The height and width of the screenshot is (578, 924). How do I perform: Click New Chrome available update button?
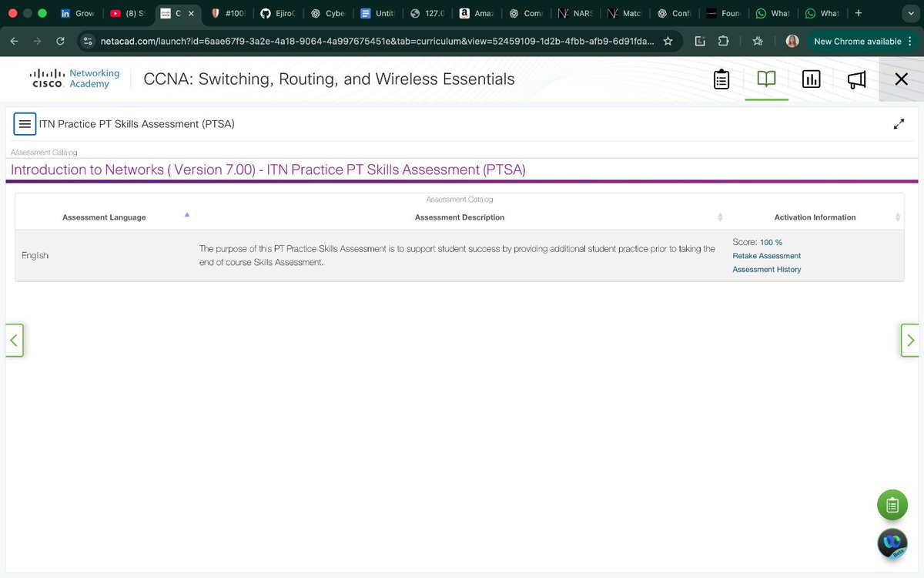click(863, 42)
